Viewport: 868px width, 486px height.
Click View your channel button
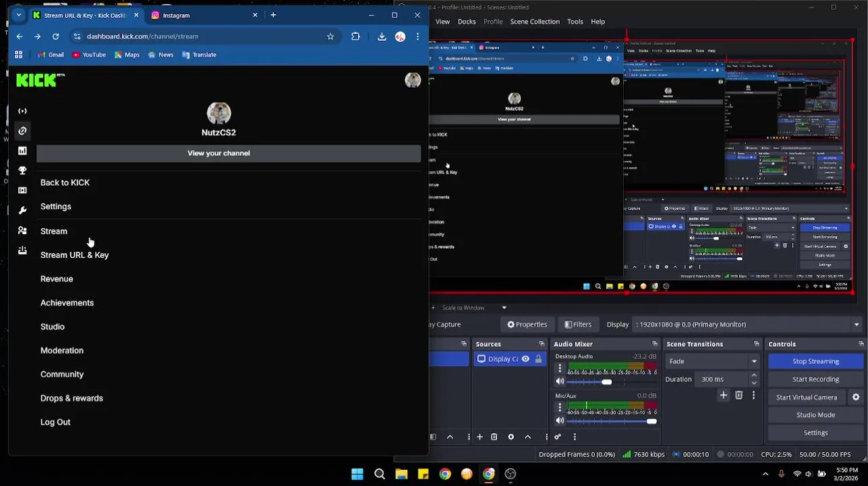click(x=228, y=153)
